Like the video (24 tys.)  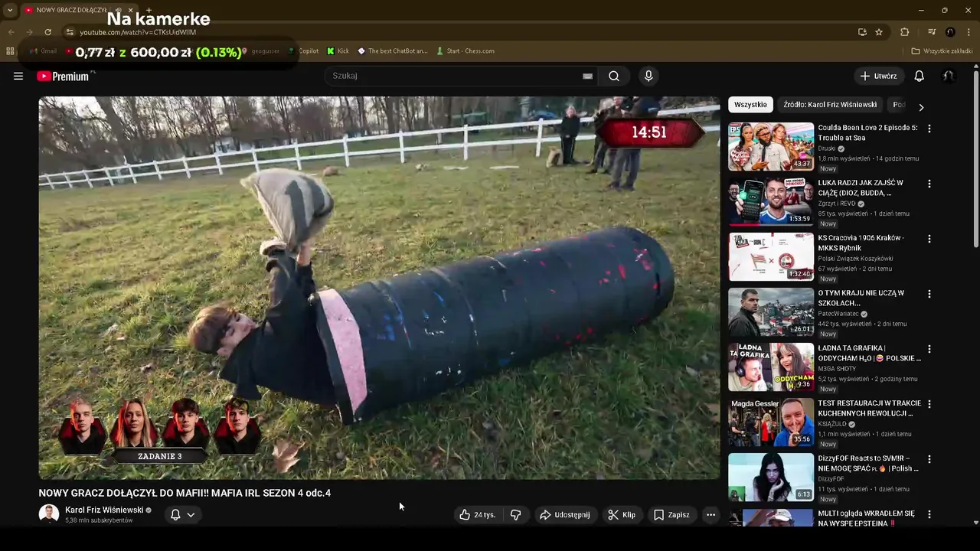point(478,515)
